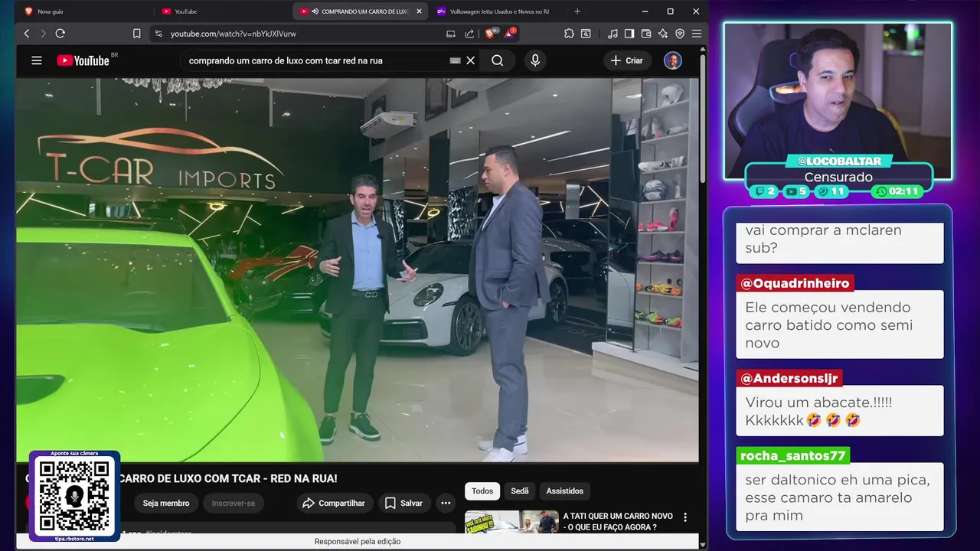The height and width of the screenshot is (551, 980).
Task: Click the rocha_santos77 chat username
Action: 793,455
